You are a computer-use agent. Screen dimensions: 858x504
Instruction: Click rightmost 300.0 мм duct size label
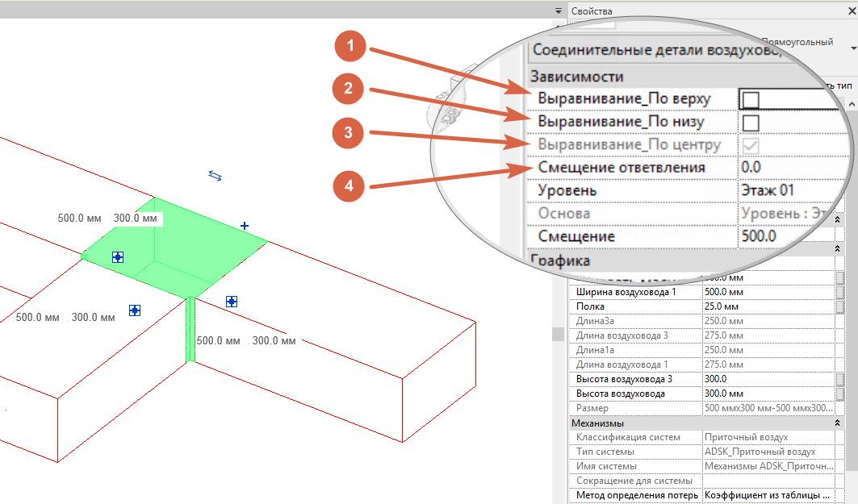click(274, 340)
